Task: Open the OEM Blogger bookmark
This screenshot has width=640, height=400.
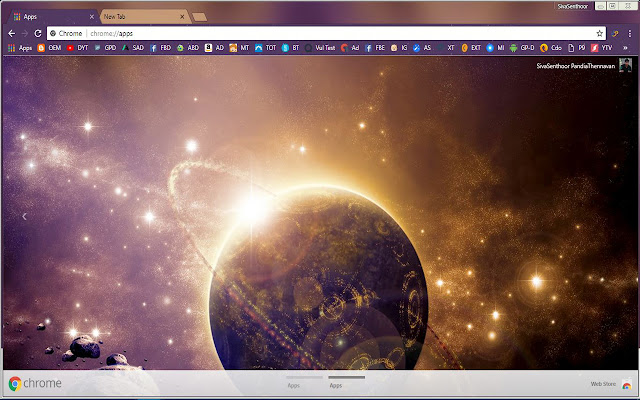Action: point(49,48)
